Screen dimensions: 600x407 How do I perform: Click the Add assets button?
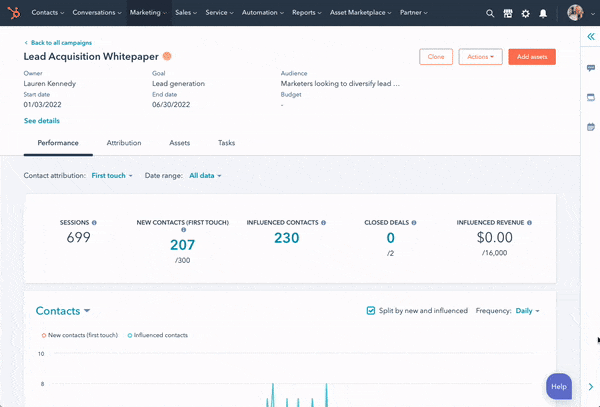pyautogui.click(x=531, y=57)
